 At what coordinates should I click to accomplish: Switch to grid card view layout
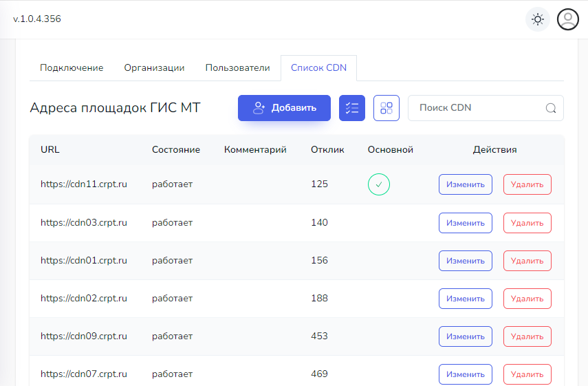[x=386, y=108]
